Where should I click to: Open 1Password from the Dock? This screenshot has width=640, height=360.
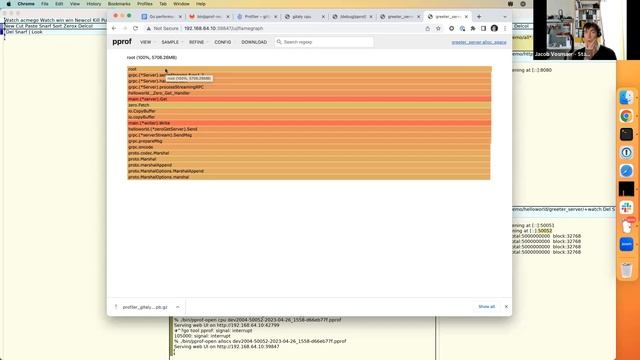(627, 153)
